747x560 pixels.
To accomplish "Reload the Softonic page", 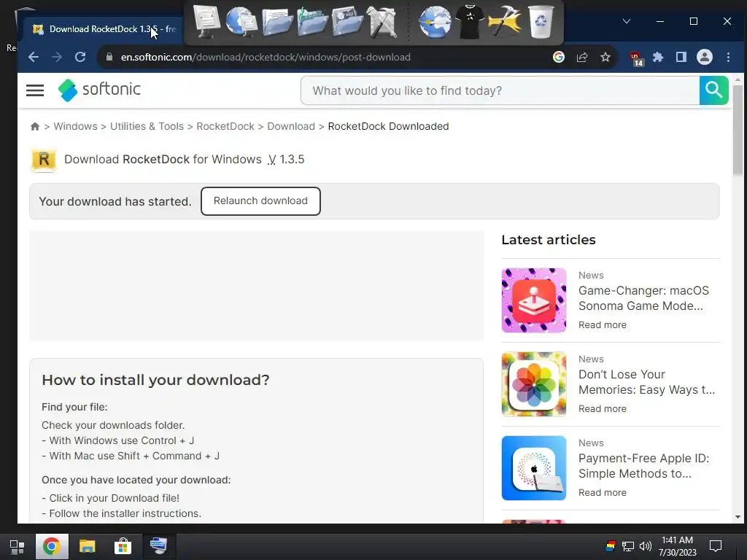I will point(80,57).
